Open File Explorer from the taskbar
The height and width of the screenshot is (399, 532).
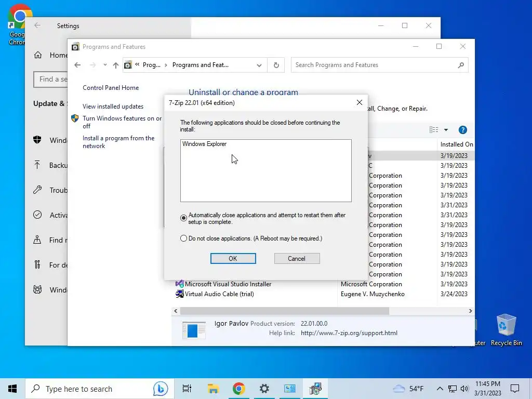coord(213,389)
